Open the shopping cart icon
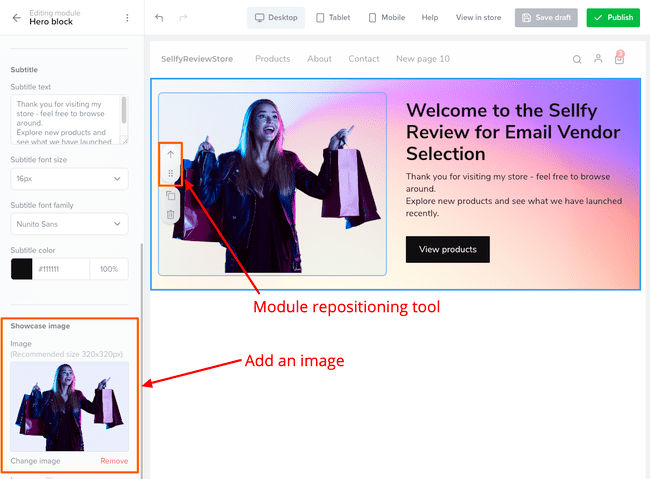Viewport: 650px width, 479px height. [x=619, y=58]
